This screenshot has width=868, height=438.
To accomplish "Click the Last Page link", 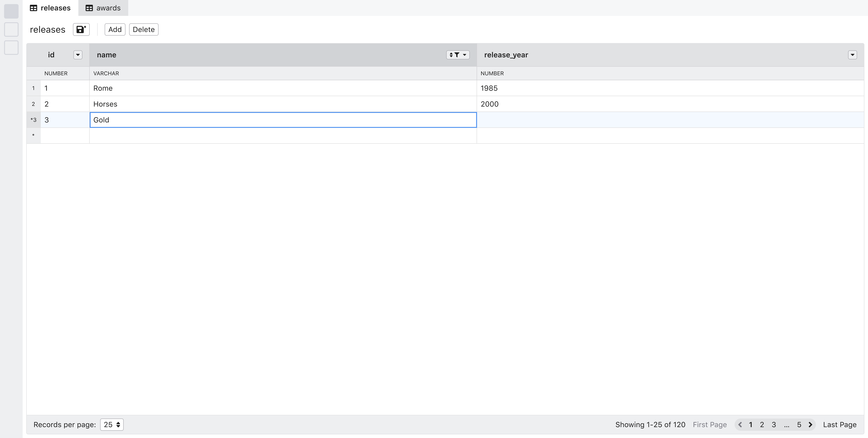I will tap(840, 425).
